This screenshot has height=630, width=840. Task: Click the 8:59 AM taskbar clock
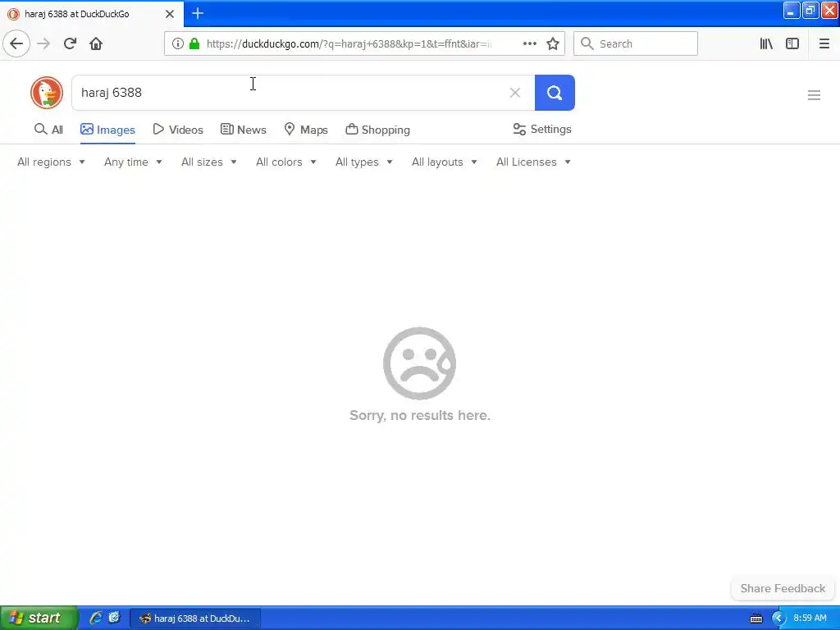coord(810,618)
